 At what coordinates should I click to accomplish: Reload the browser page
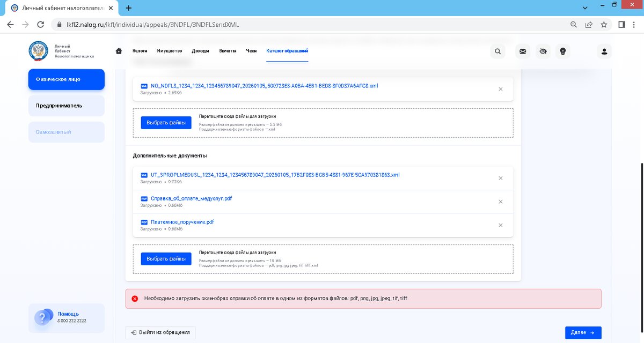(x=40, y=24)
